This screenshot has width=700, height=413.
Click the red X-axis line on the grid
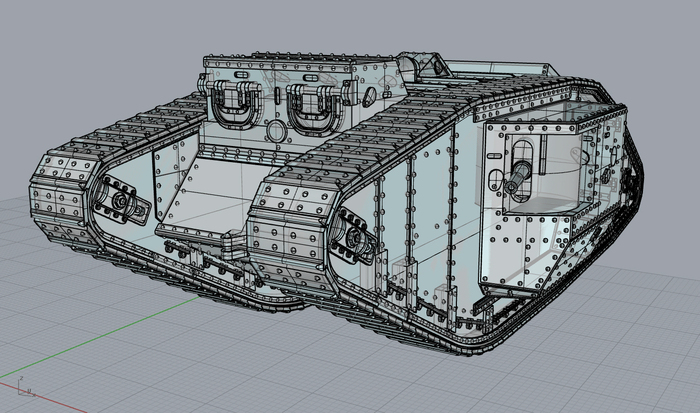pyautogui.click(x=42, y=396)
